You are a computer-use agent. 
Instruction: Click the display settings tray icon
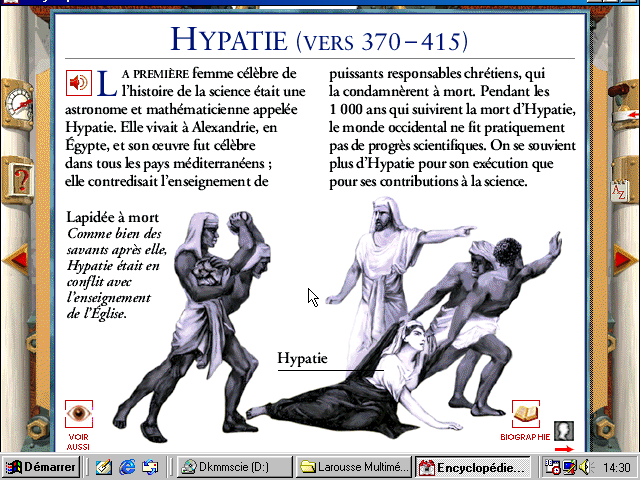coord(569,467)
